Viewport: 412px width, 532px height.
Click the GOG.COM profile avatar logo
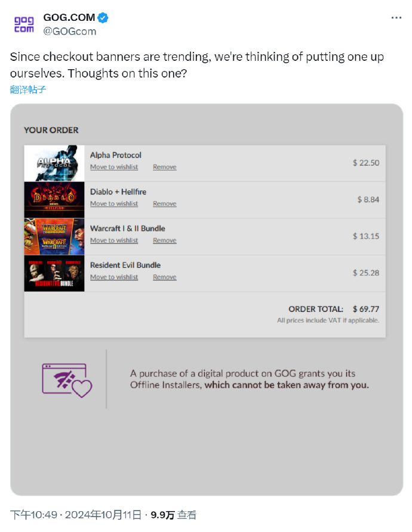[x=24, y=24]
